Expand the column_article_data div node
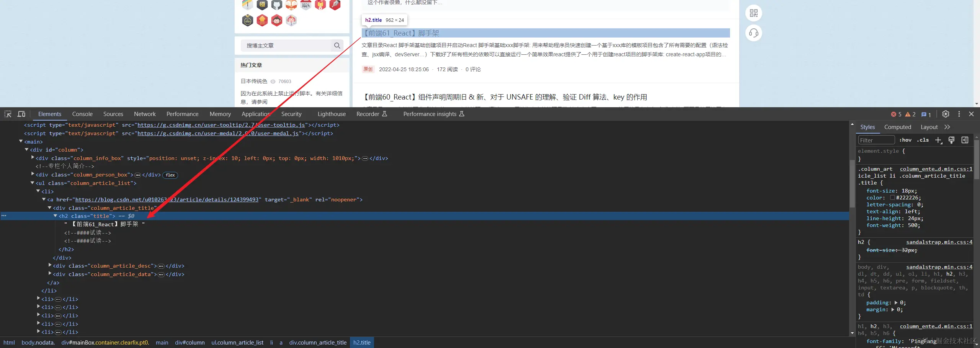This screenshot has width=980, height=348. tap(50, 274)
